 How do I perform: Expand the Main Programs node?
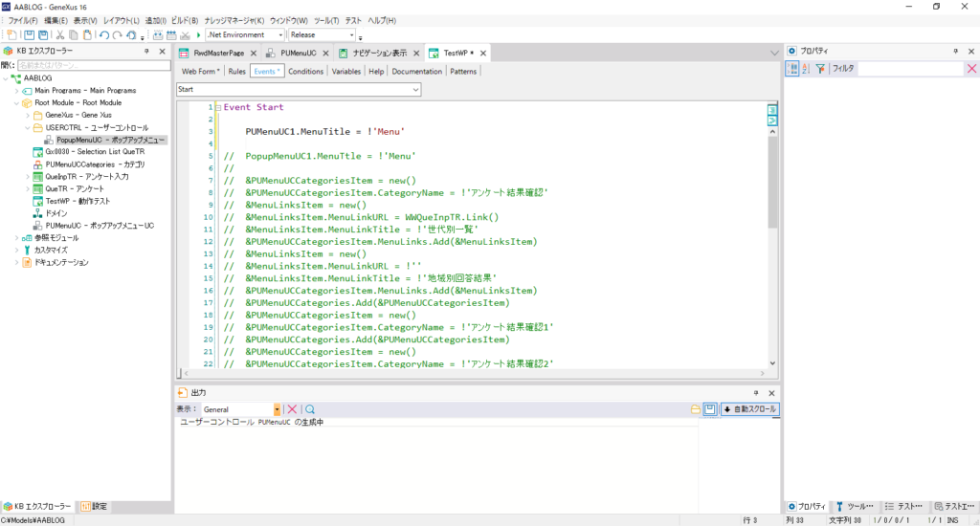click(x=17, y=91)
